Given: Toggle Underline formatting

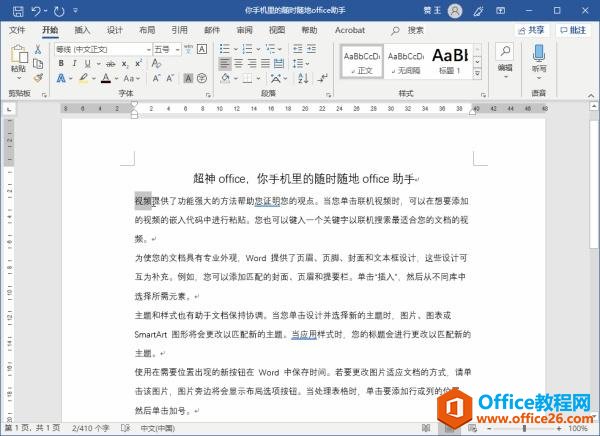Looking at the screenshot, I should [x=88, y=64].
